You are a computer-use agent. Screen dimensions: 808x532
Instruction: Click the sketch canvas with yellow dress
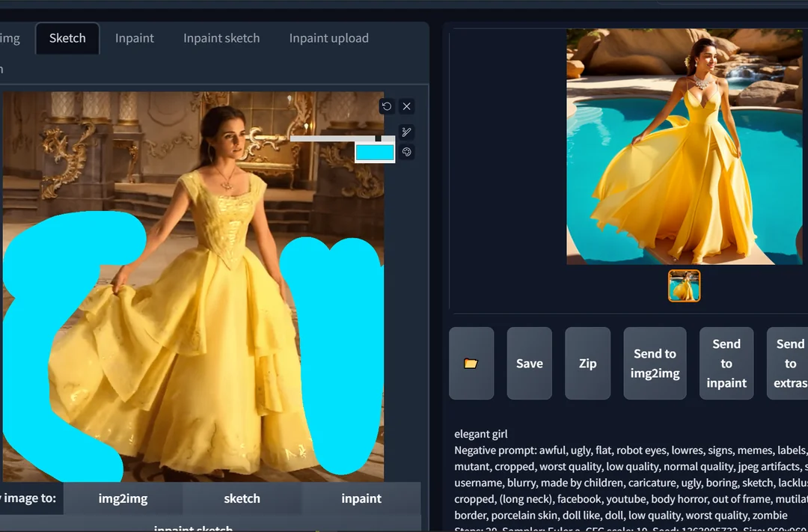(x=193, y=287)
